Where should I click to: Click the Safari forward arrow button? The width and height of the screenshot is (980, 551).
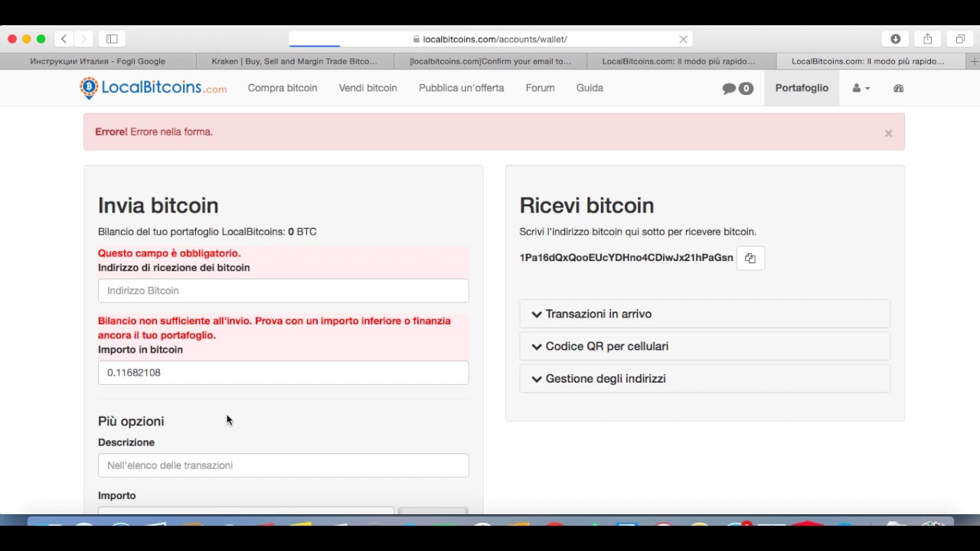point(84,39)
